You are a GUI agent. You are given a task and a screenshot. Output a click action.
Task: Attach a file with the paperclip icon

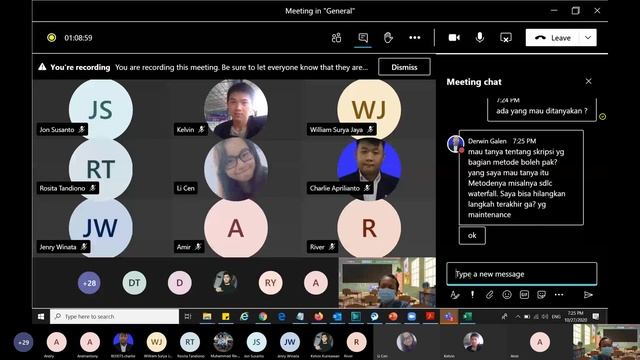(489, 294)
